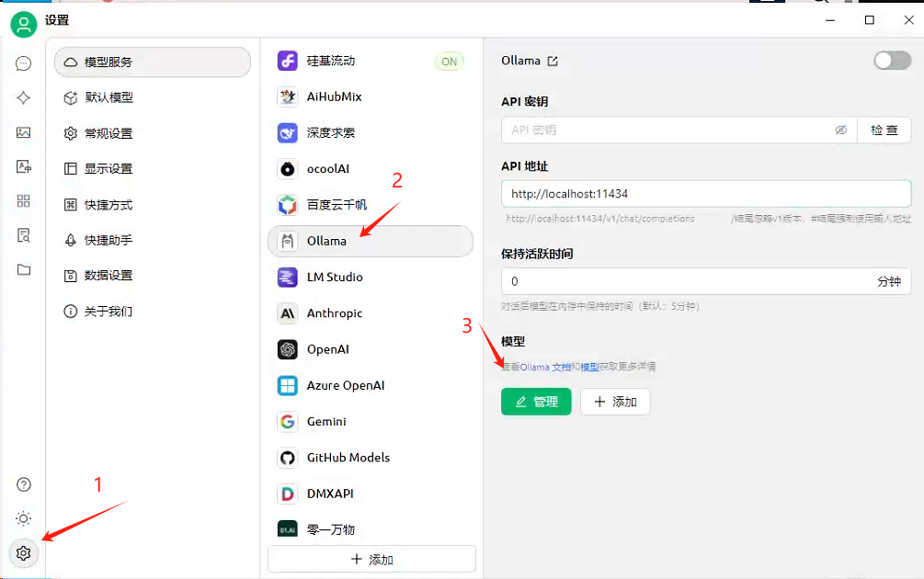
Task: Click the ON badge for 硅基流动
Action: tap(449, 62)
